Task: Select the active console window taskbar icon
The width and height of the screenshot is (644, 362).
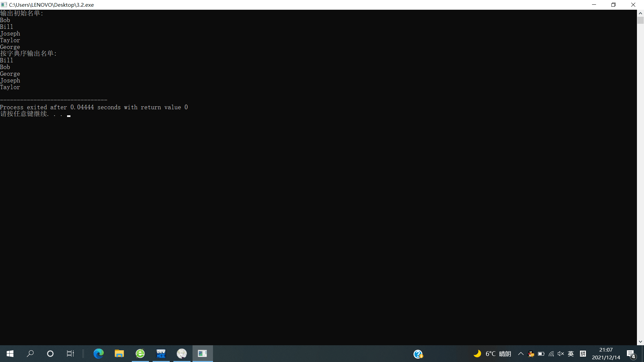Action: tap(203, 354)
